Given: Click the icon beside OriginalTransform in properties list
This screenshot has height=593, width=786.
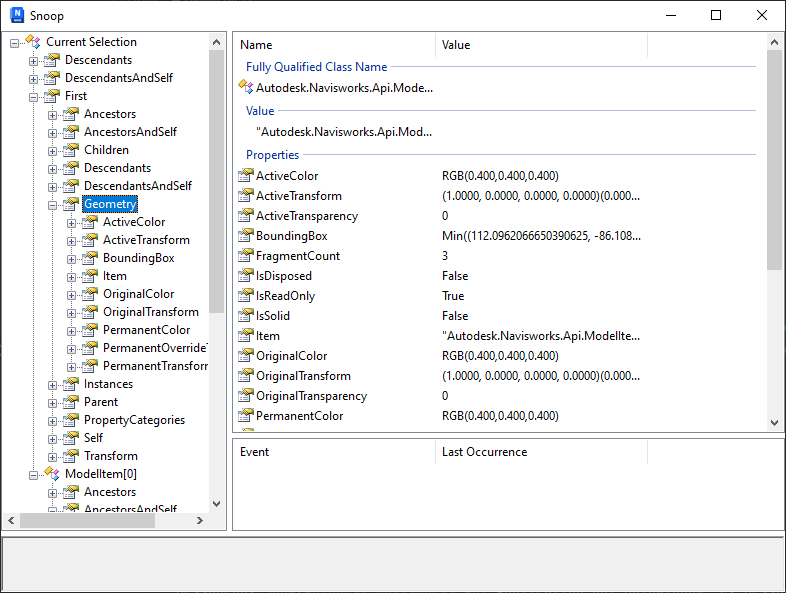Looking at the screenshot, I should point(246,375).
